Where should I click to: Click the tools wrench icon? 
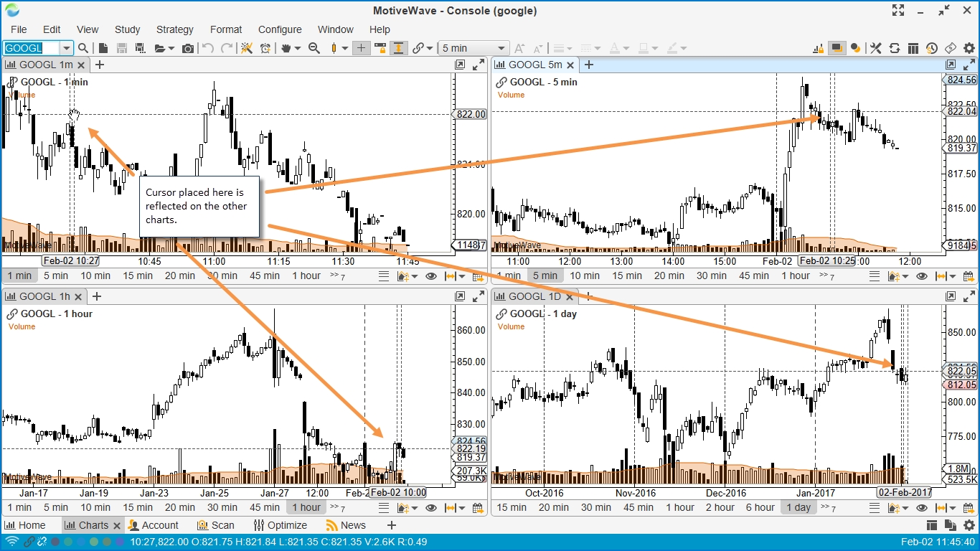(x=875, y=48)
